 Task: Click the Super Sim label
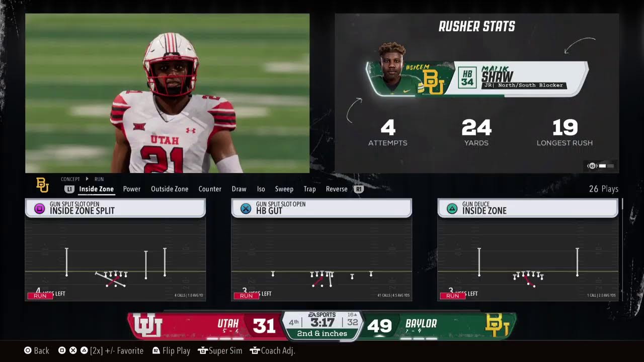point(226,350)
